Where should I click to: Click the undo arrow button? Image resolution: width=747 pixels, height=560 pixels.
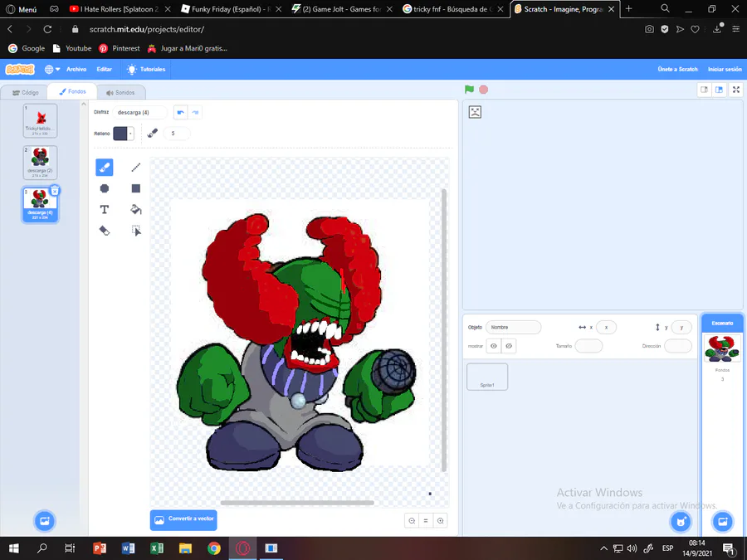(x=181, y=112)
